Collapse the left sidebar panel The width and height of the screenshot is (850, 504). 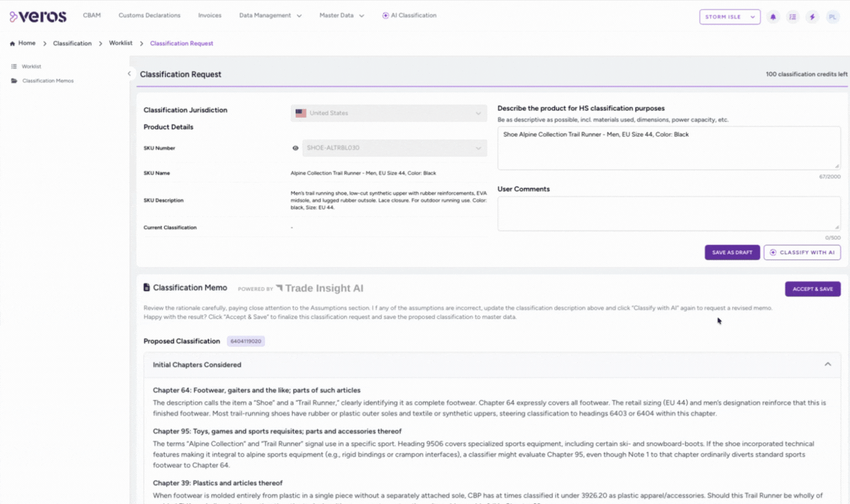tap(129, 73)
